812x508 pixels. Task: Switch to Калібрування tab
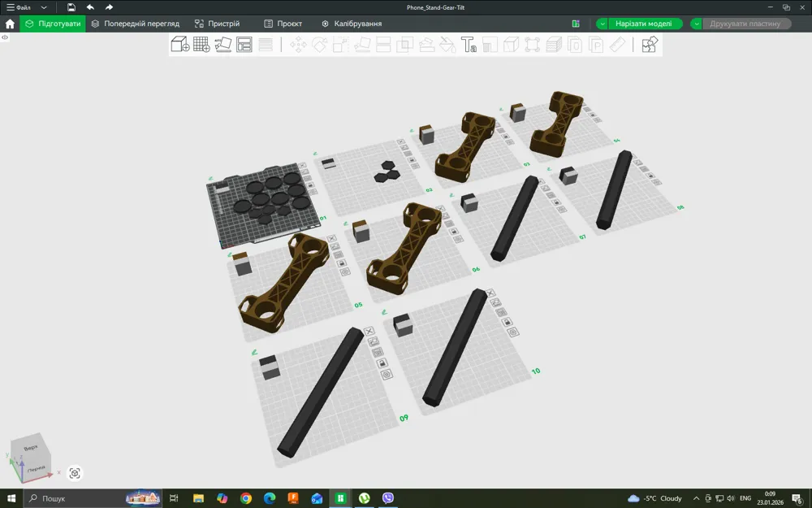coord(352,24)
